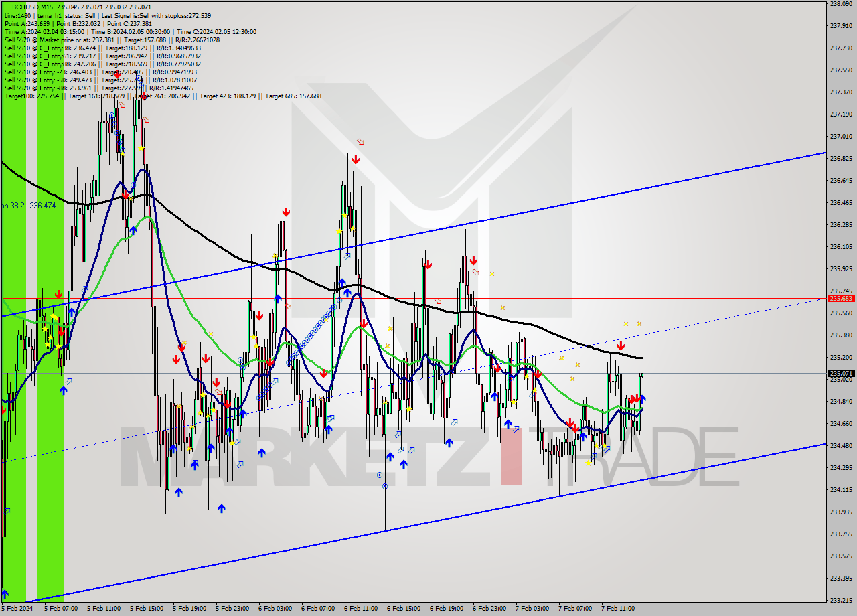Click the 234.660 price axis label
This screenshot has height=616, width=857.
(x=841, y=423)
